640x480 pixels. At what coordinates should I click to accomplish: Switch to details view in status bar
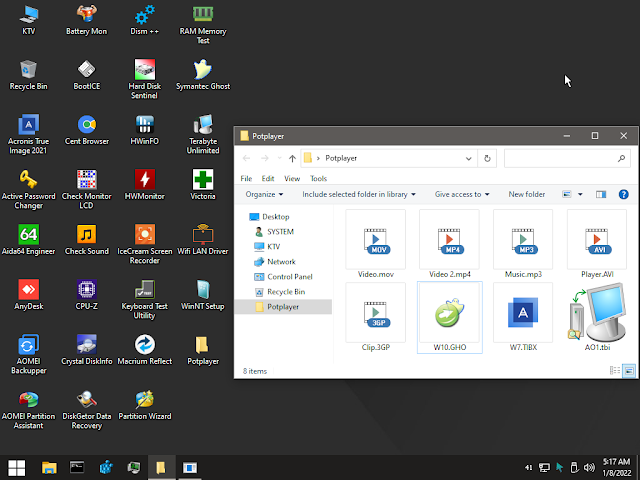615,371
